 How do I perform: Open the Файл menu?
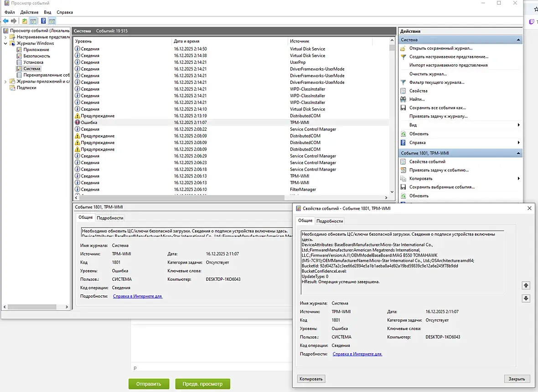[x=10, y=12]
